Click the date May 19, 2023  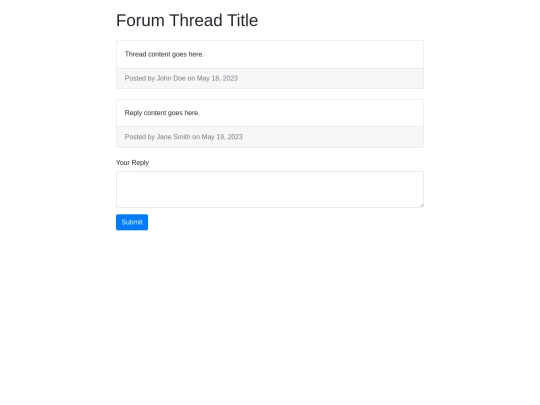[222, 137]
